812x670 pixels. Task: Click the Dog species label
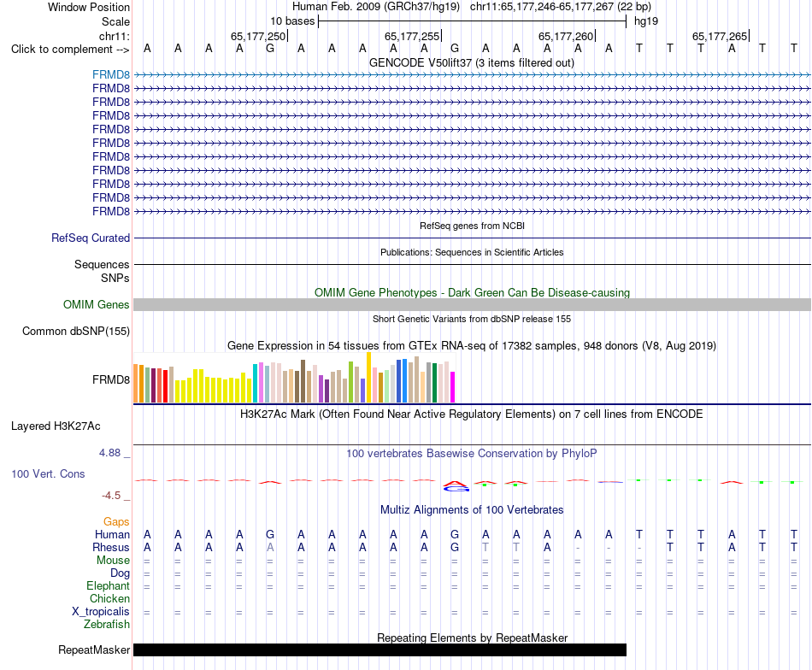point(121,573)
